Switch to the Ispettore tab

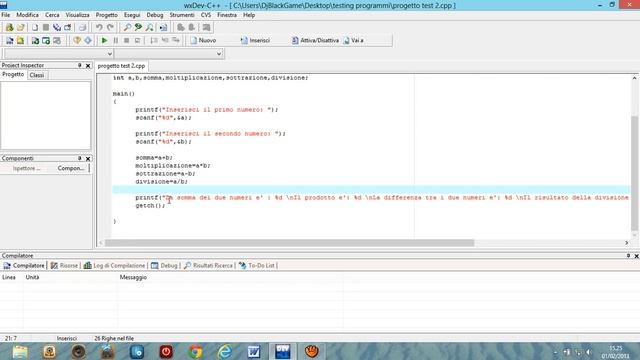point(26,168)
